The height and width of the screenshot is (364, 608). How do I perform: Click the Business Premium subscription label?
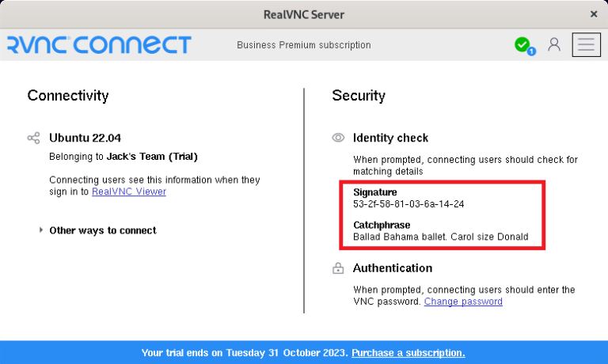303,45
